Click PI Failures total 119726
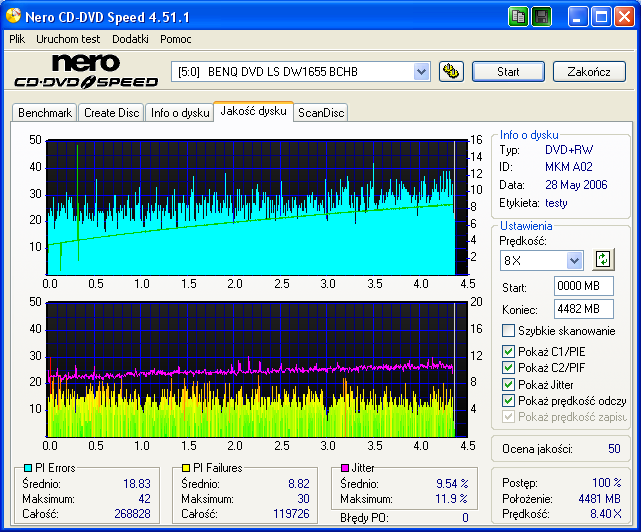The height and width of the screenshot is (532, 641). [291, 514]
